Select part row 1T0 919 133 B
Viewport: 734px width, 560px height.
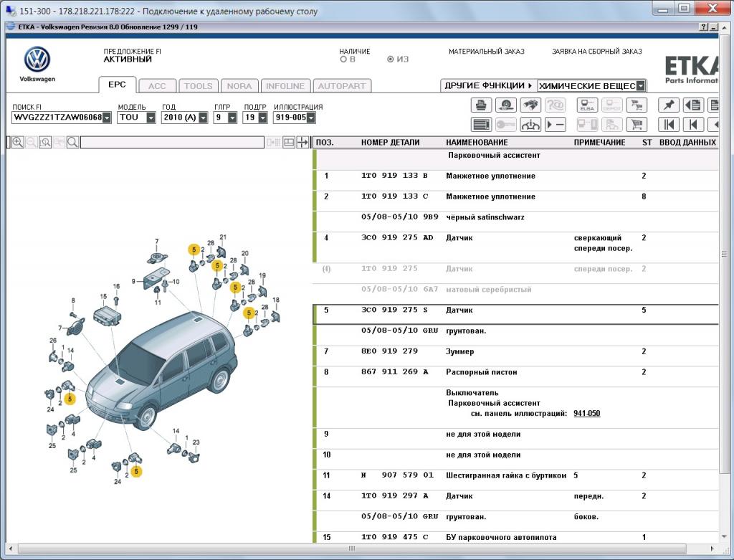coord(516,180)
